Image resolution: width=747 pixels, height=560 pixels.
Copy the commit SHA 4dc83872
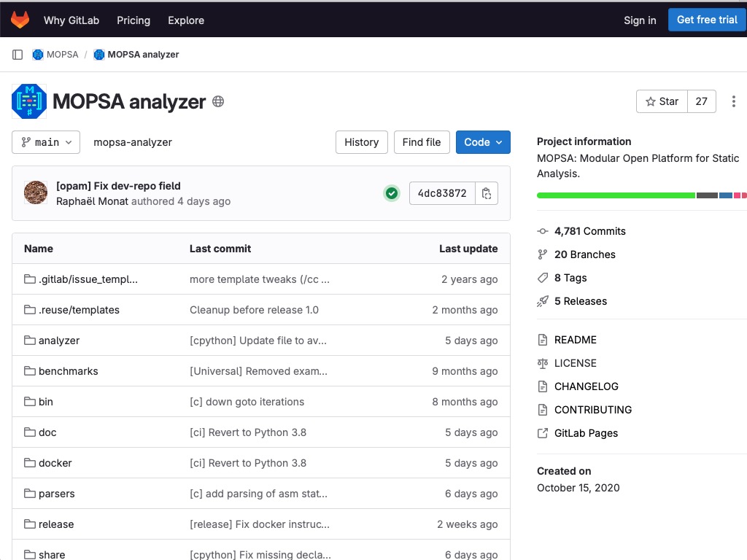pyautogui.click(x=487, y=193)
